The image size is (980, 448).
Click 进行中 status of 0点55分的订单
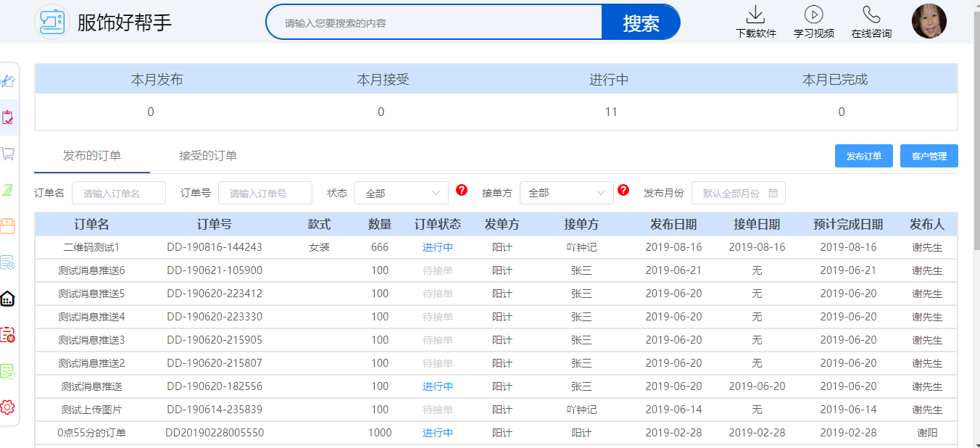438,433
